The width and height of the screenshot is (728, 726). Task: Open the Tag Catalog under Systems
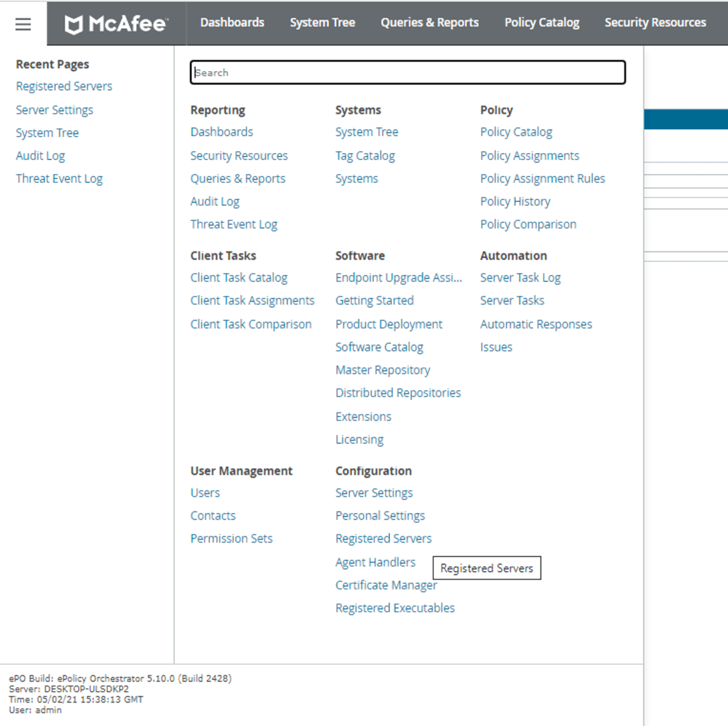point(365,155)
